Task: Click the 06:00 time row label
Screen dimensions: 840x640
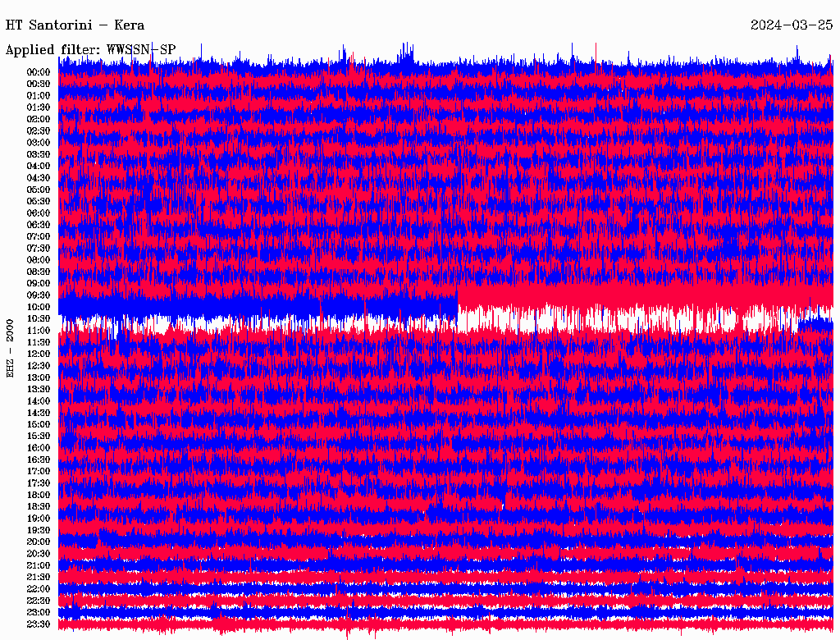Action: tap(39, 213)
